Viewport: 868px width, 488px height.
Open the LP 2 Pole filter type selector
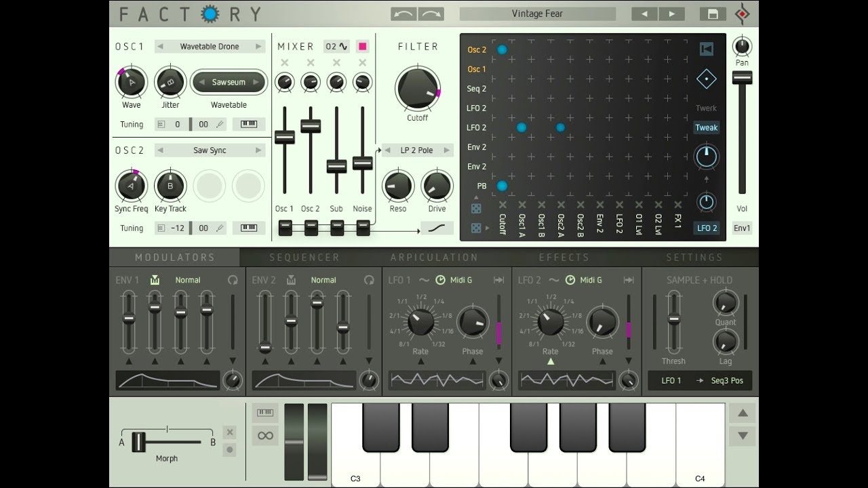(416, 150)
